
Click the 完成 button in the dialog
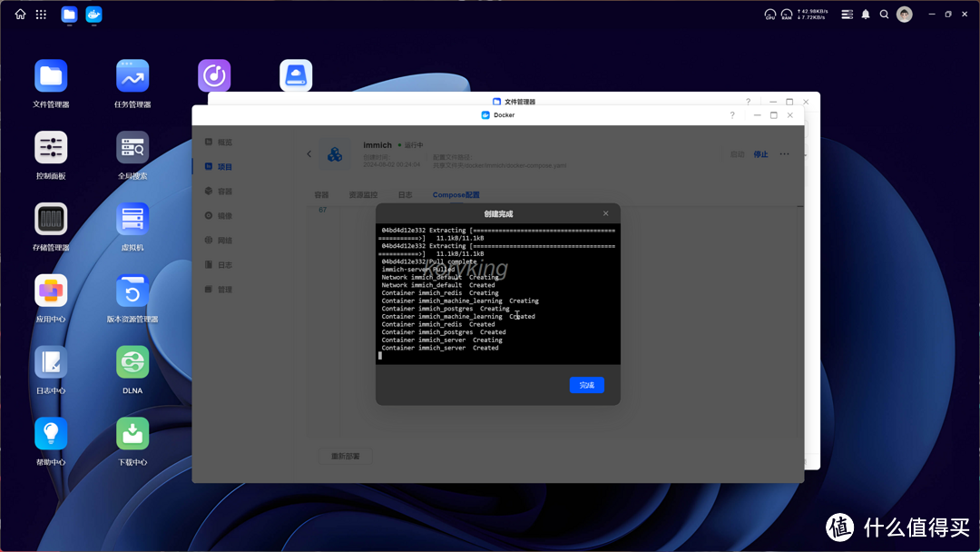coord(586,386)
